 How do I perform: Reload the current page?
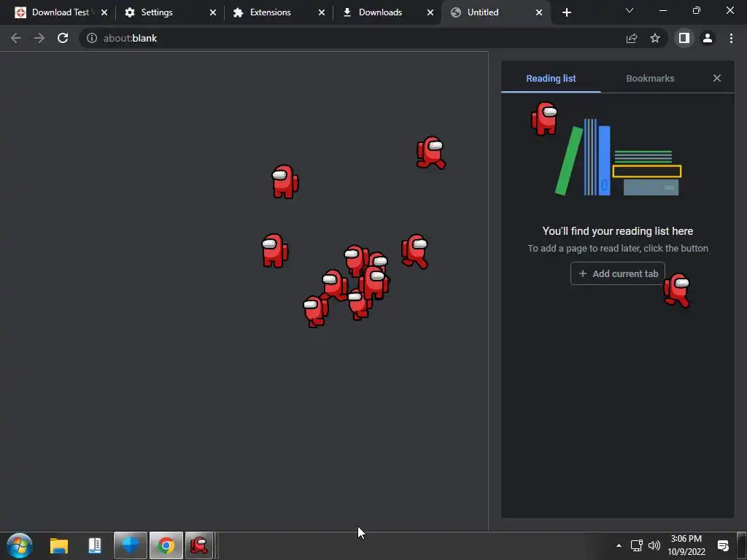tap(63, 38)
